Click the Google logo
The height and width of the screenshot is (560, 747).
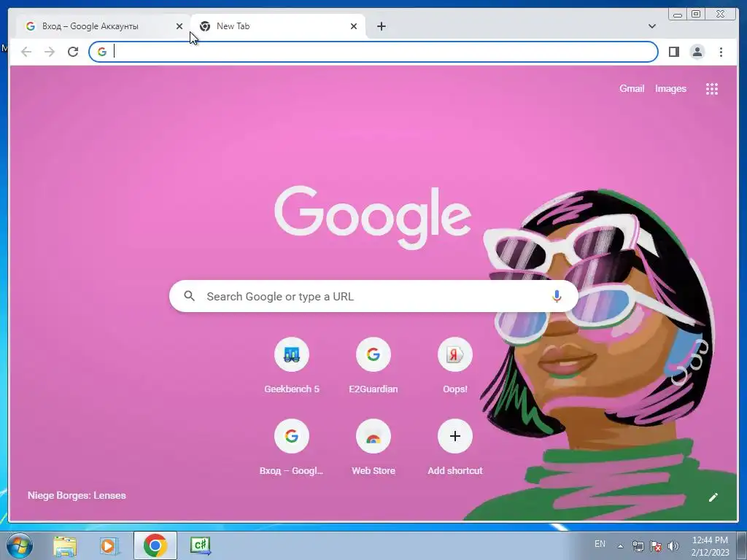click(373, 217)
